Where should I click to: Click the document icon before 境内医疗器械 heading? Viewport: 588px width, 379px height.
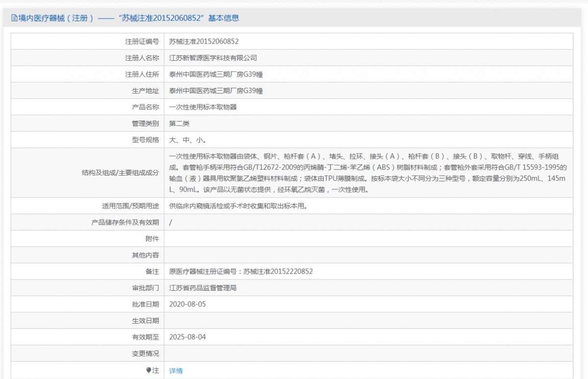click(14, 19)
